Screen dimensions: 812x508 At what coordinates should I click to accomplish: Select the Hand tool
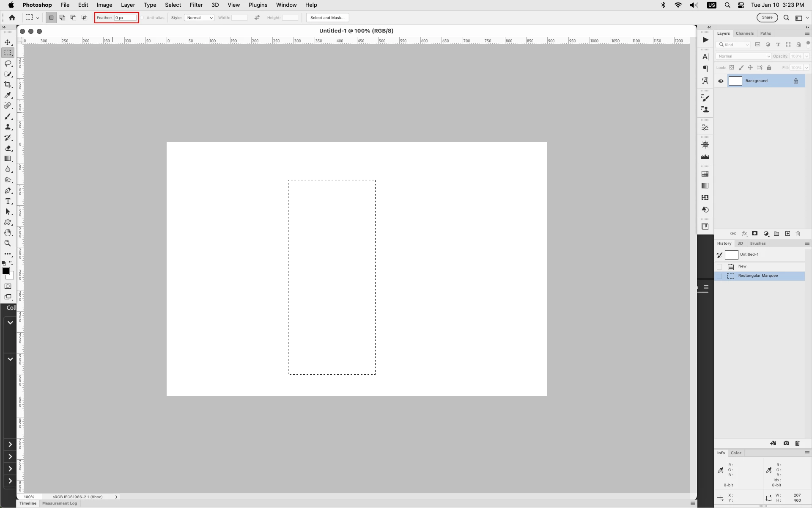pos(8,233)
